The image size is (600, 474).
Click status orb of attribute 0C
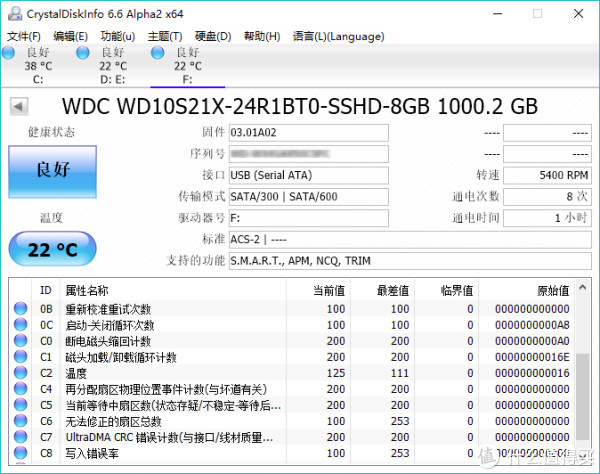[x=20, y=324]
